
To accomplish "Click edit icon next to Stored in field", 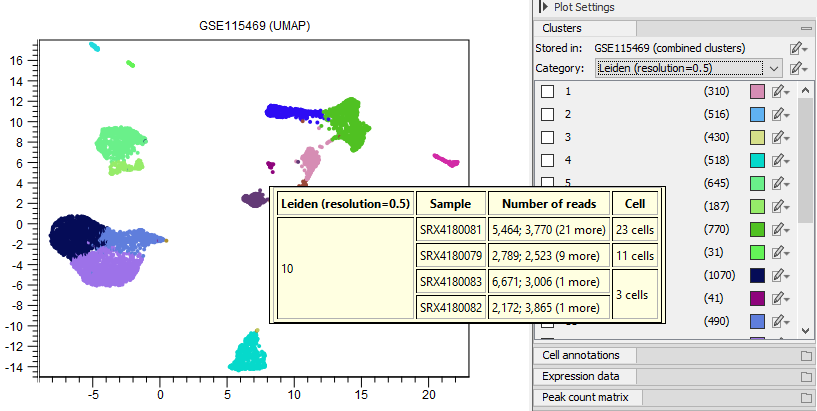I will point(797,48).
